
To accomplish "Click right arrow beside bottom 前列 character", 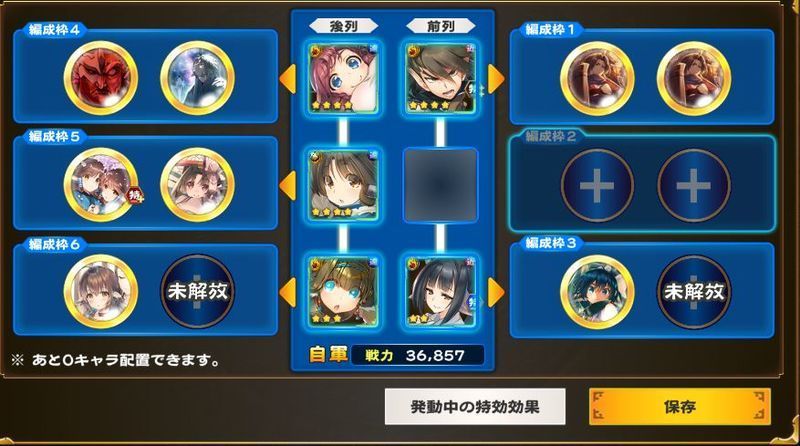I will pos(496,292).
